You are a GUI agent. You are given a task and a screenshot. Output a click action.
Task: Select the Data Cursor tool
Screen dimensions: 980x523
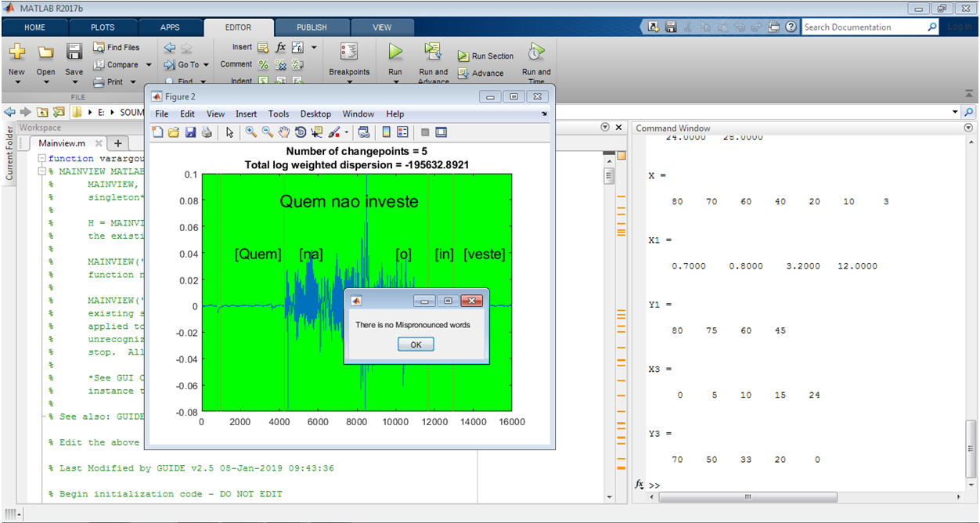point(317,132)
